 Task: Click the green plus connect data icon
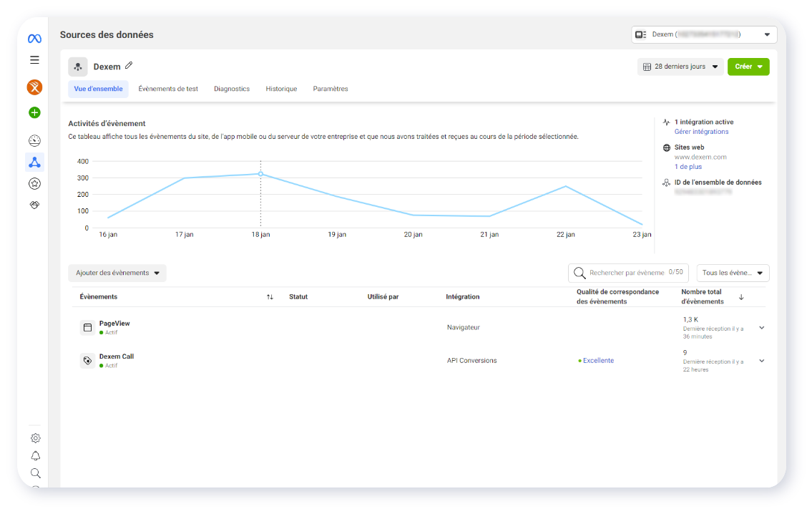[x=34, y=112]
